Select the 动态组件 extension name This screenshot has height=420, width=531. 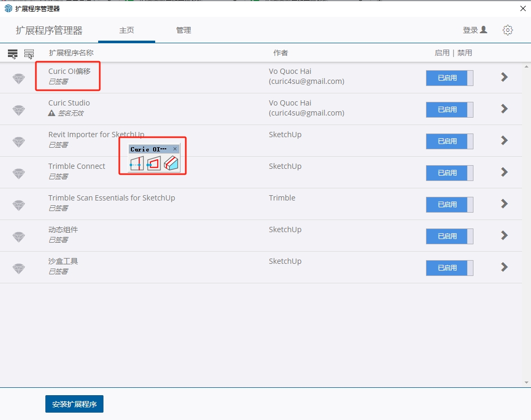pos(63,230)
